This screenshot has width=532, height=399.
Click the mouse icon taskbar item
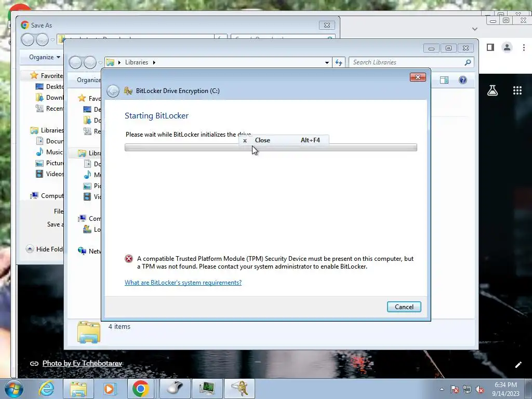pyautogui.click(x=176, y=389)
